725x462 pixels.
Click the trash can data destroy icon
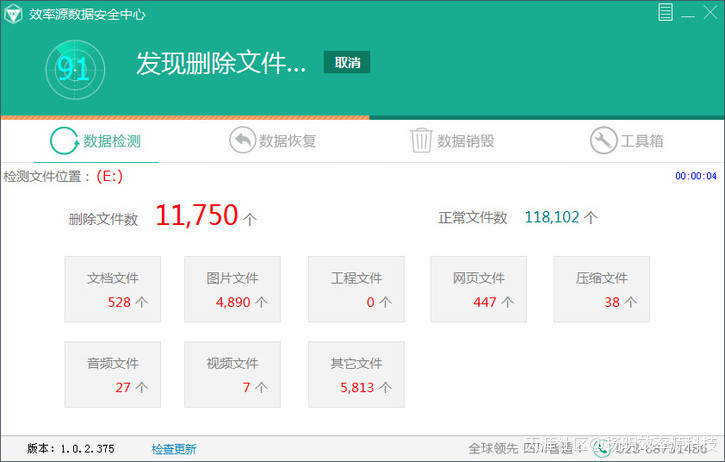(x=421, y=141)
